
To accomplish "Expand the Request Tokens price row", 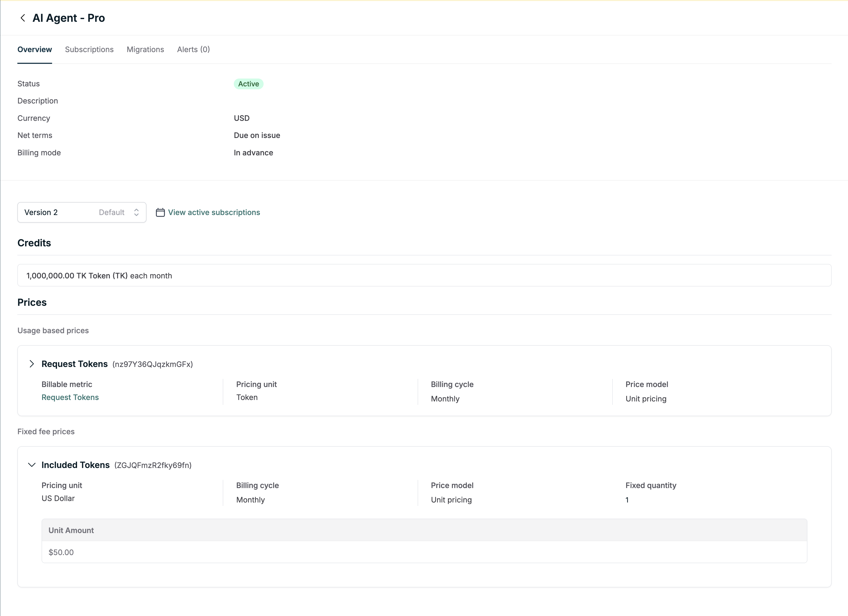I will (32, 364).
